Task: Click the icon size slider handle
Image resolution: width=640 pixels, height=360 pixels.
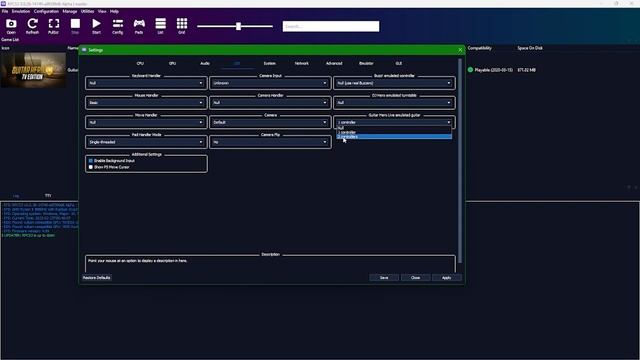Action: point(238,26)
